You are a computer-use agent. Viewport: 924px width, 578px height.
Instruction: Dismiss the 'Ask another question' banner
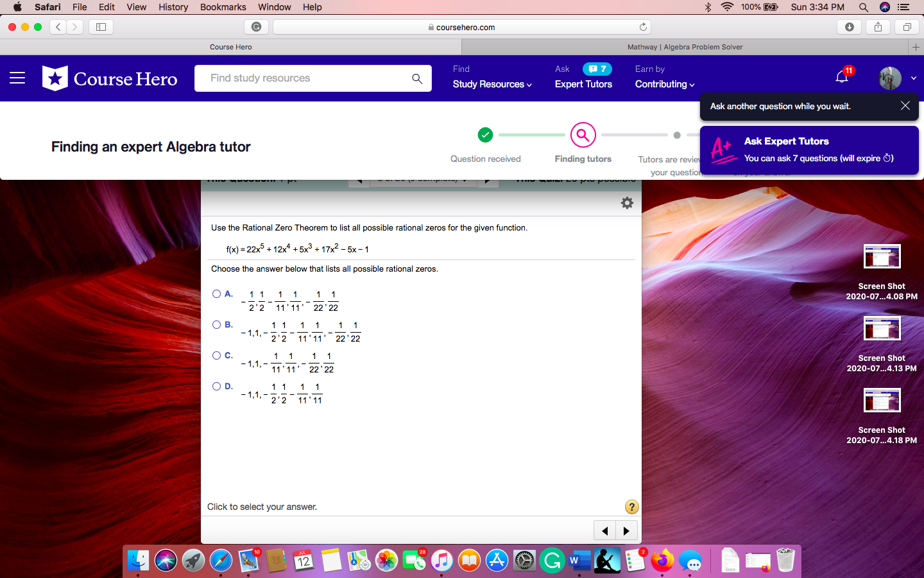[x=905, y=106]
